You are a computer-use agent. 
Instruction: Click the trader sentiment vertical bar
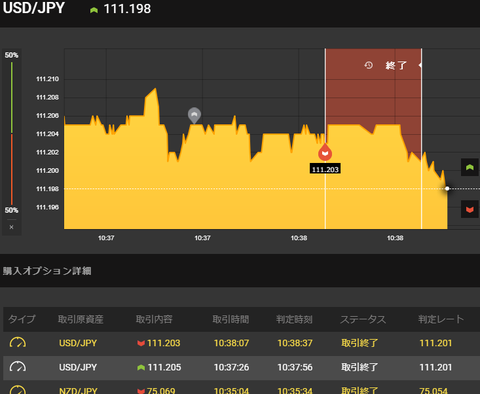coord(12,133)
